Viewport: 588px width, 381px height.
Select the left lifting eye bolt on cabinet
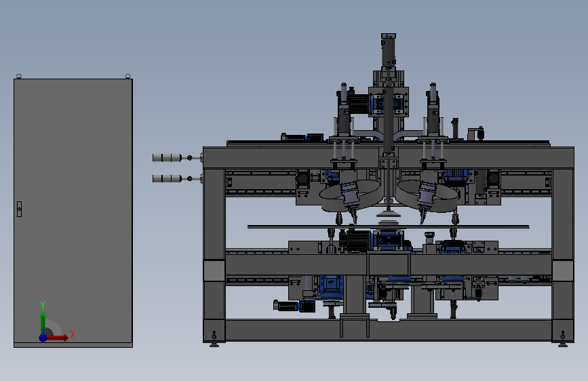pyautogui.click(x=18, y=77)
